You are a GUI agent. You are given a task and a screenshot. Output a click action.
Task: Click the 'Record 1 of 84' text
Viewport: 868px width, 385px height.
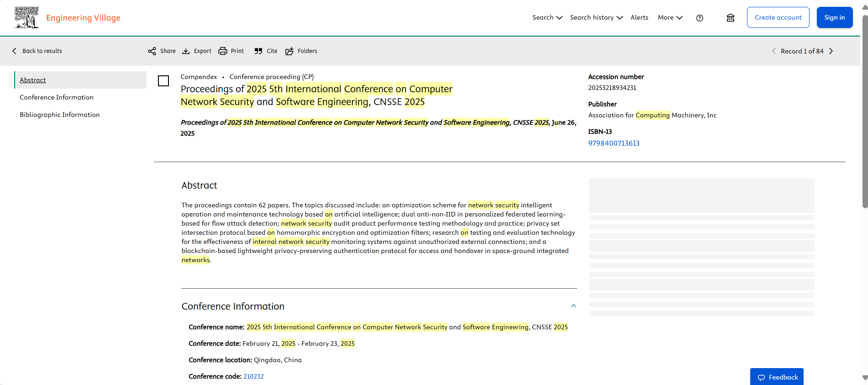[802, 51]
